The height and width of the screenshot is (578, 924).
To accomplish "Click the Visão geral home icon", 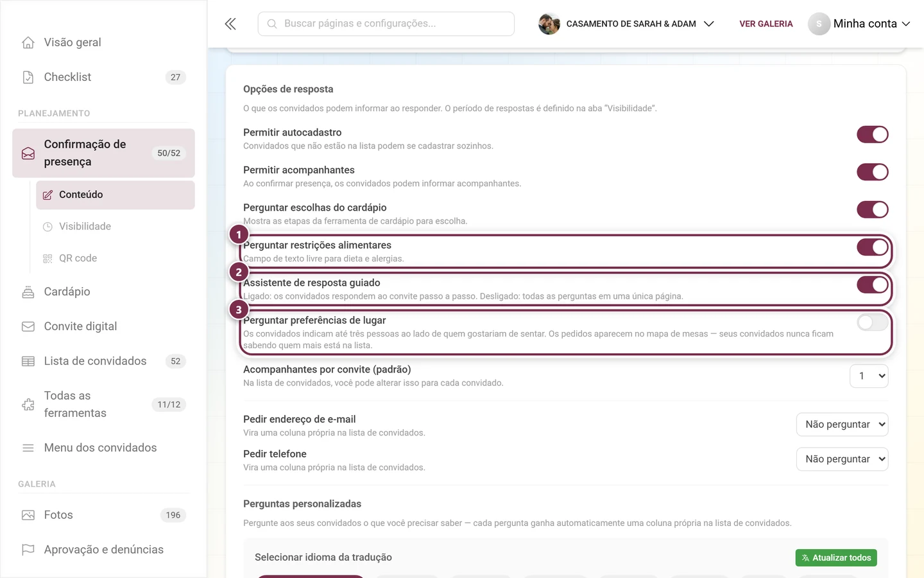I will (28, 42).
